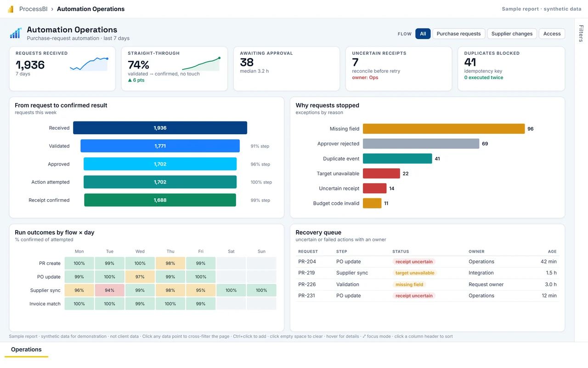Sort the recovery queue by Step column
Viewport: 588px width, 368px height.
(x=342, y=252)
